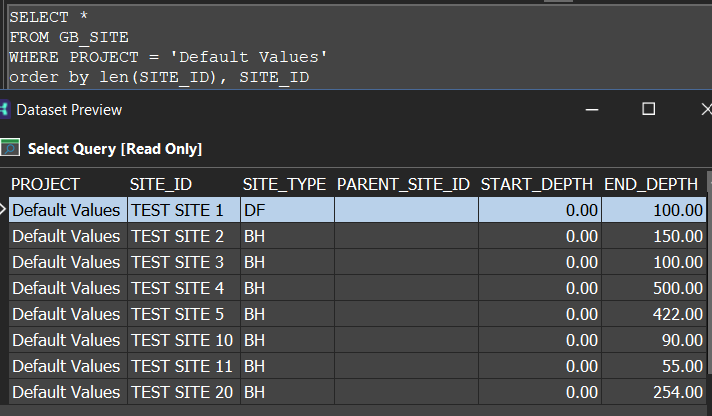Minimize the Dataset Preview window
Image resolution: width=712 pixels, height=416 pixels.
pos(591,109)
